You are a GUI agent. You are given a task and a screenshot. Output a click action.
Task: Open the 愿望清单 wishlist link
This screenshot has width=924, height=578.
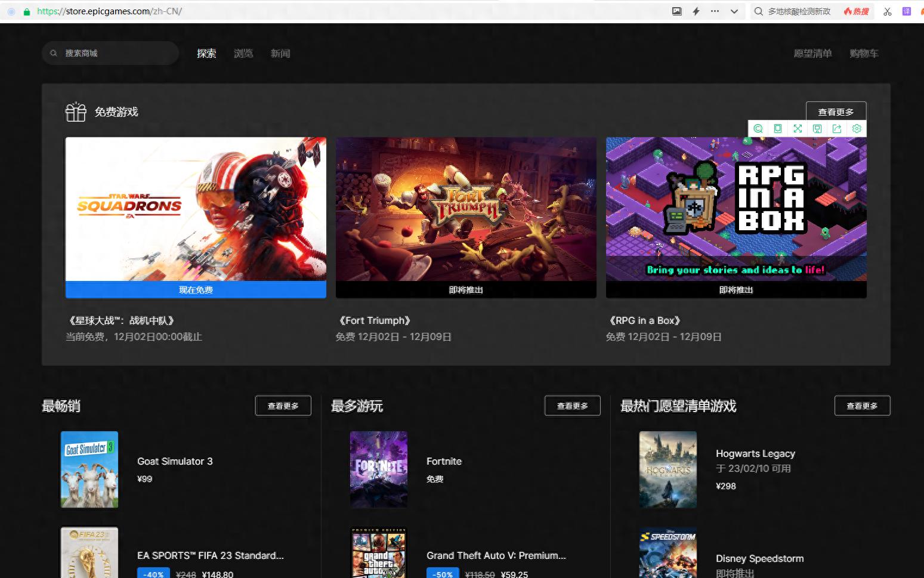coord(812,54)
